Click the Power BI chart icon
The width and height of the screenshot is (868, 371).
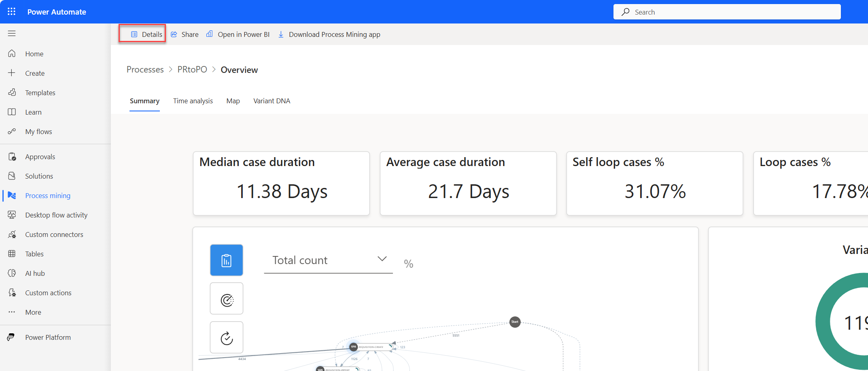tap(210, 34)
